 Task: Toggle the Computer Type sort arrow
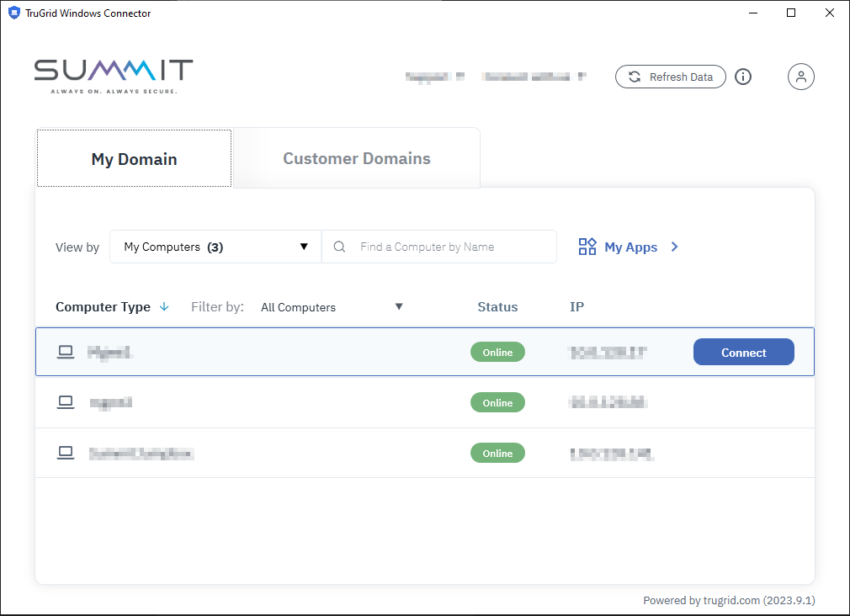tap(164, 307)
